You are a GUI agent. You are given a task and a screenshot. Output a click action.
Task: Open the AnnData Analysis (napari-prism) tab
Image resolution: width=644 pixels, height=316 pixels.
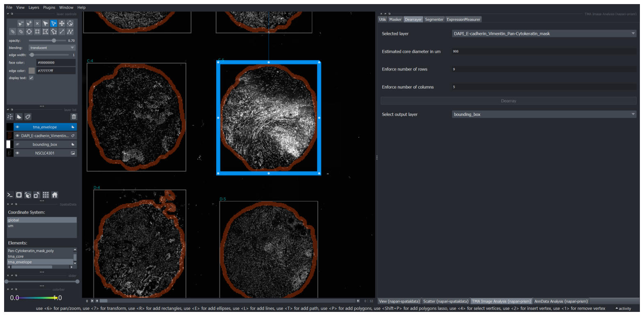click(x=561, y=301)
